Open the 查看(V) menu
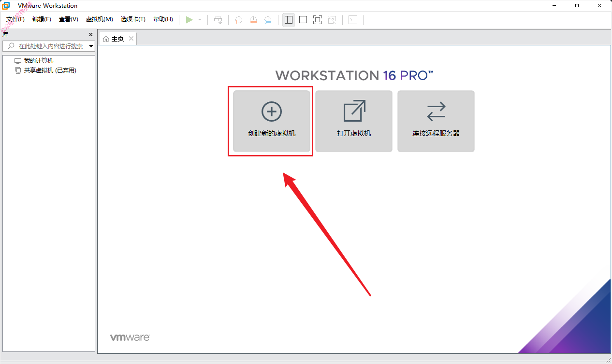The height and width of the screenshot is (364, 612). coord(68,19)
